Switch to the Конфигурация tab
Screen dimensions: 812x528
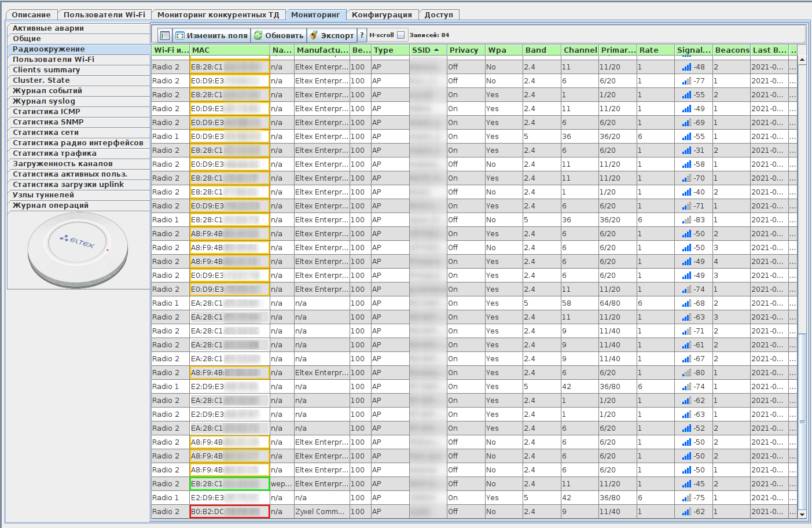pos(381,15)
